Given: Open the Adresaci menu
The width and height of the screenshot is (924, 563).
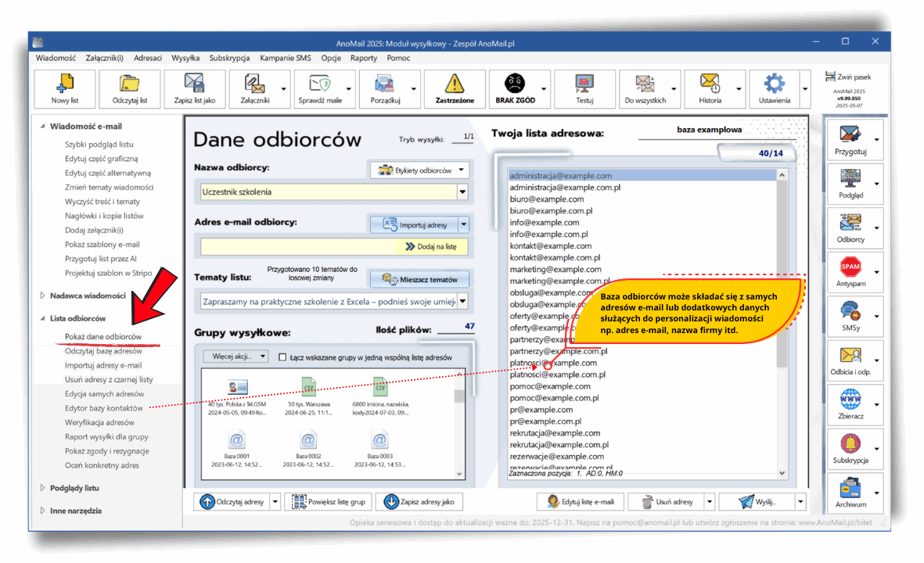Looking at the screenshot, I should 147,58.
